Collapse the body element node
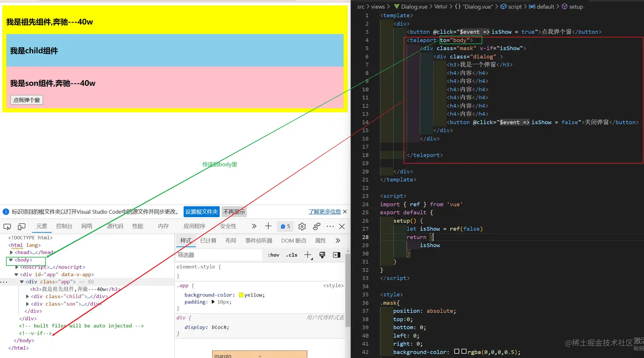The width and height of the screenshot is (644, 358). 11,260
